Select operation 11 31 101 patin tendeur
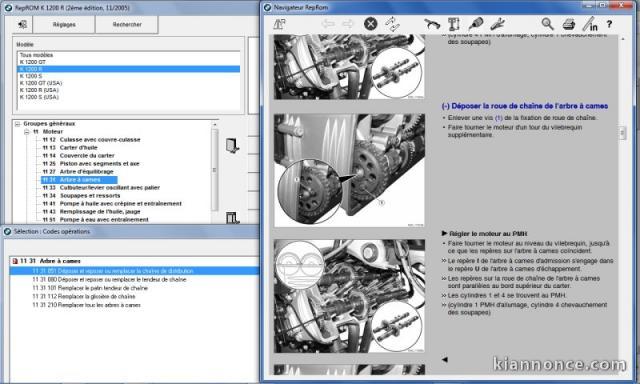This screenshot has height=384, width=640. coord(90,288)
